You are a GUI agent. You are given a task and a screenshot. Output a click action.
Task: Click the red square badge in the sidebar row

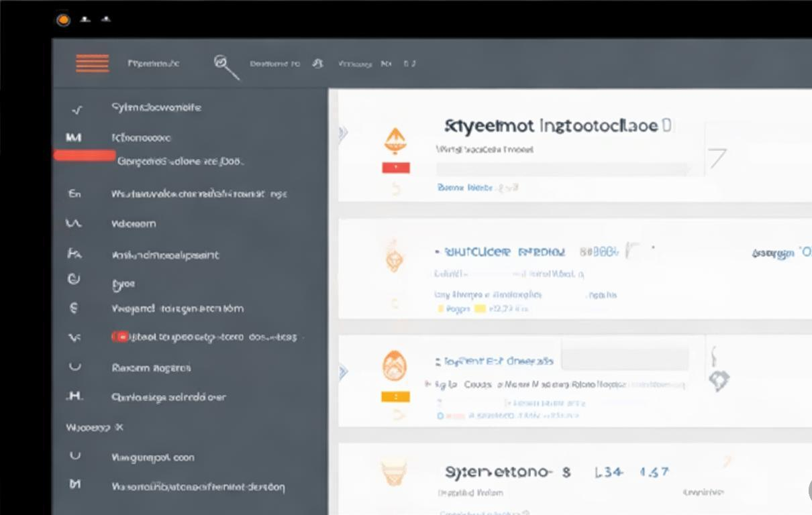point(121,337)
